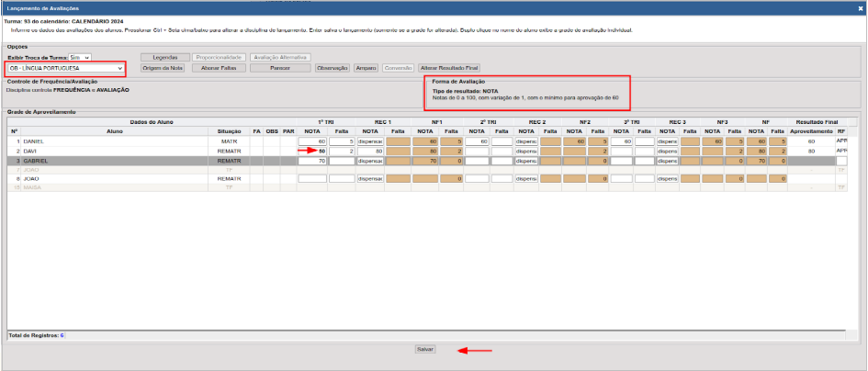
Task: Focus GABRIEL's 1º TRI nota field showing 70
Action: (312, 161)
